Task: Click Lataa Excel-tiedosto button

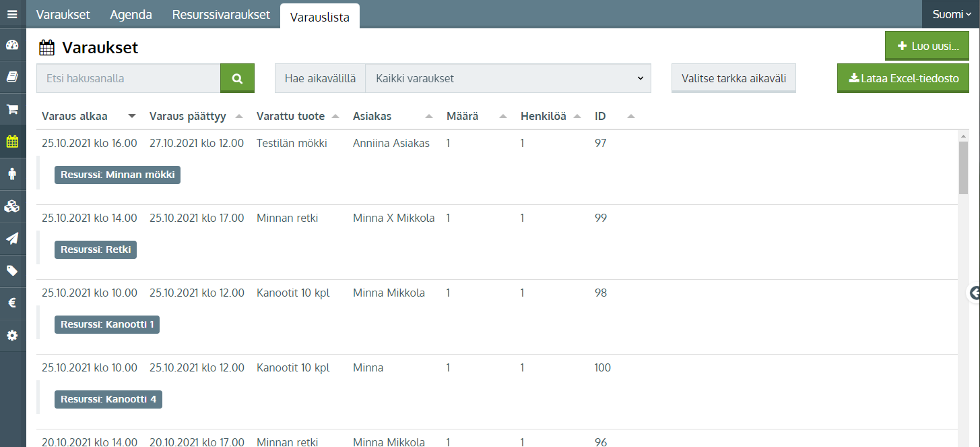Action: tap(903, 78)
